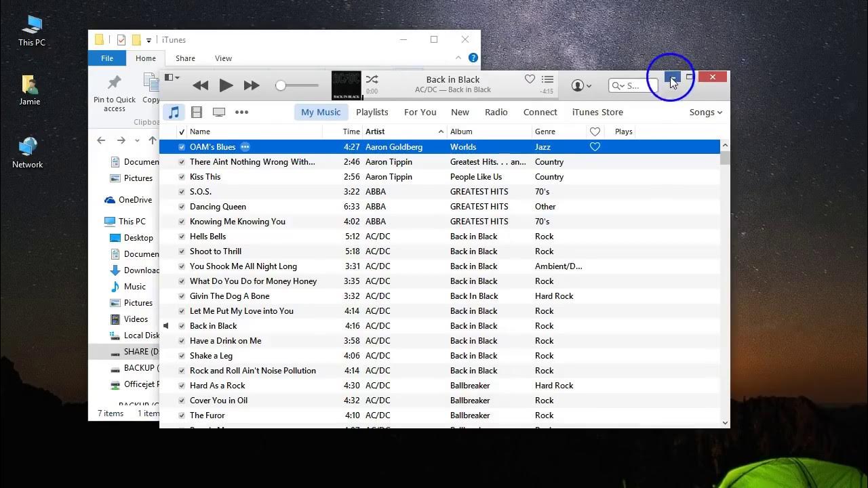Image resolution: width=868 pixels, height=488 pixels.
Task: Sort songs by the Album column
Action: (x=490, y=131)
